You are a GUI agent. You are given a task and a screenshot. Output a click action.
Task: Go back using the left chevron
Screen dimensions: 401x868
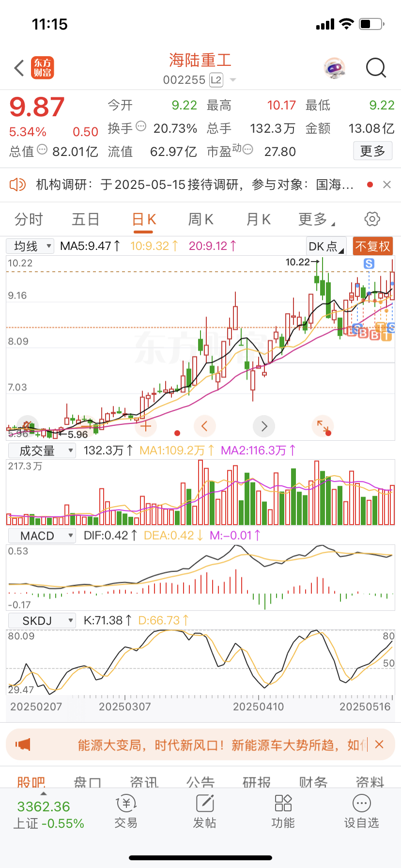(x=19, y=68)
